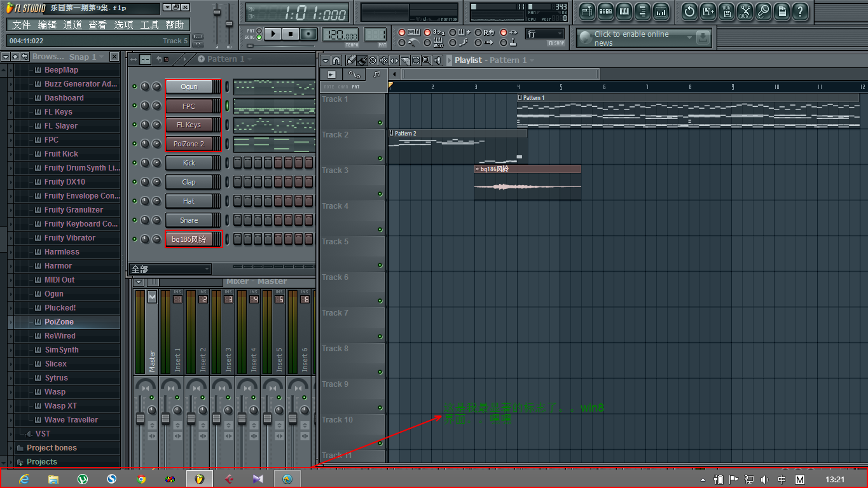Open the 通道 menu

tap(72, 25)
